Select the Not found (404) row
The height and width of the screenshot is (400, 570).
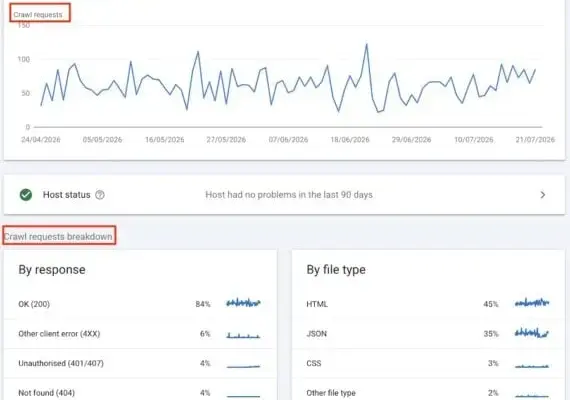[140, 392]
